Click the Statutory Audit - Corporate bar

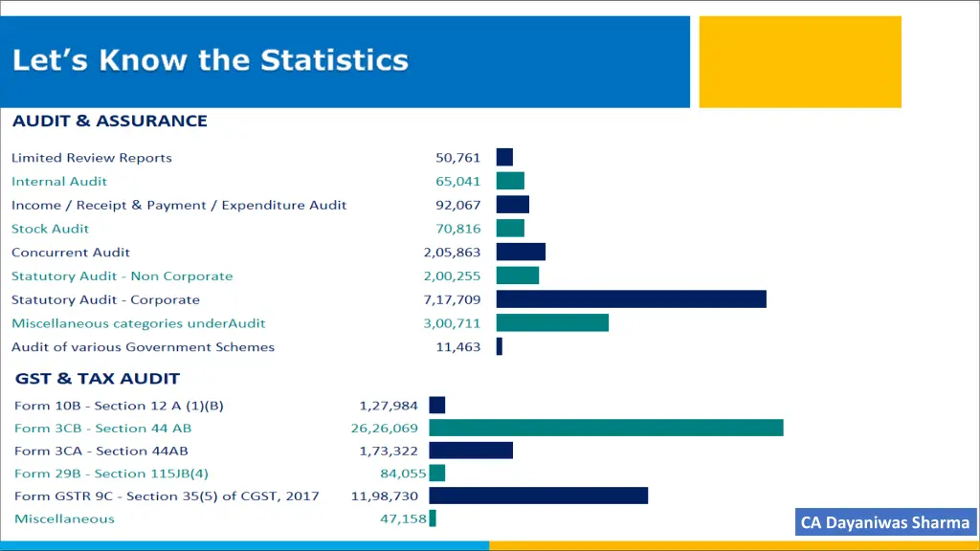point(631,299)
